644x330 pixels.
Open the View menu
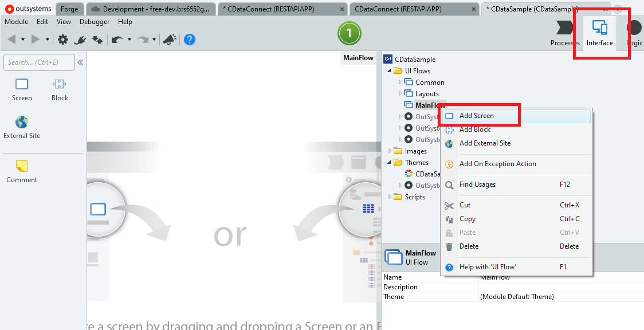(x=64, y=22)
